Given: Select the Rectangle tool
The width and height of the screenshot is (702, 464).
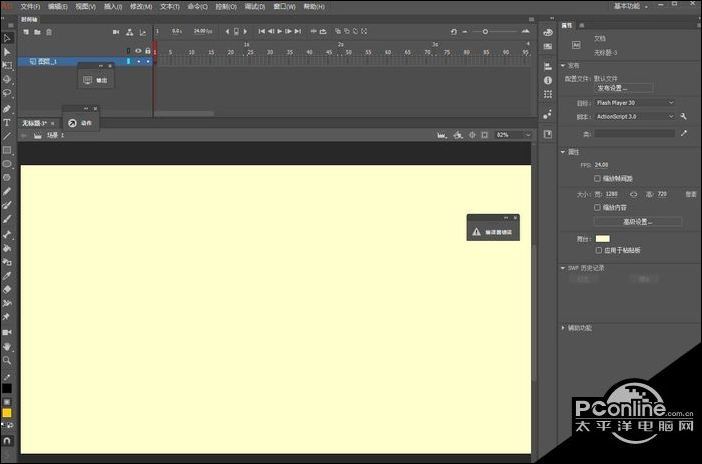Looking at the screenshot, I should (x=7, y=150).
